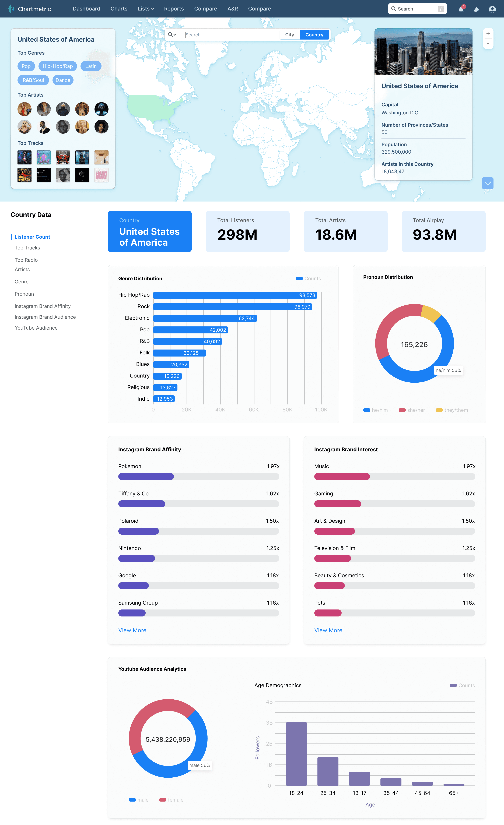Click the first Top Tracks album thumbnail
504x825 pixels.
pos(24,157)
